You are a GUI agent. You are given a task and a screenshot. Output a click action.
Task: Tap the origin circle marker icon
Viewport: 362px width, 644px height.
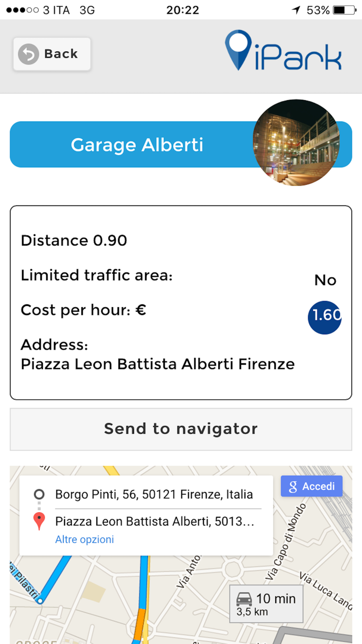[39, 494]
